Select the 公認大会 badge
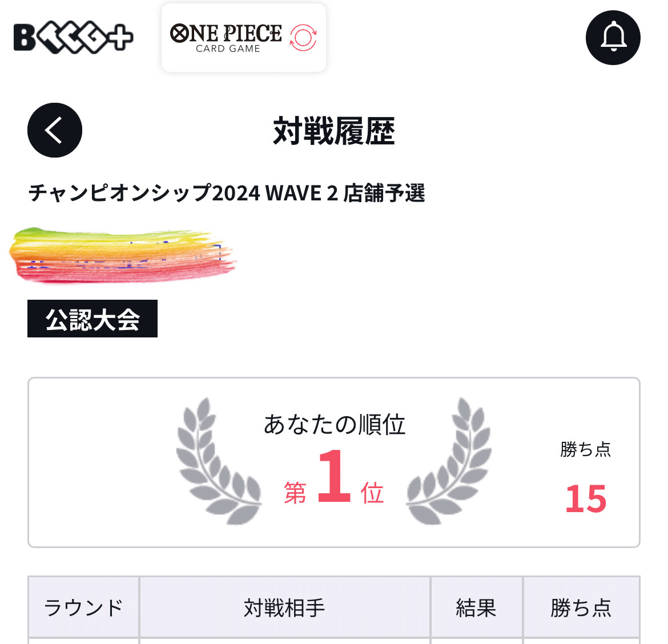Image resolution: width=668 pixels, height=644 pixels. coord(92,319)
